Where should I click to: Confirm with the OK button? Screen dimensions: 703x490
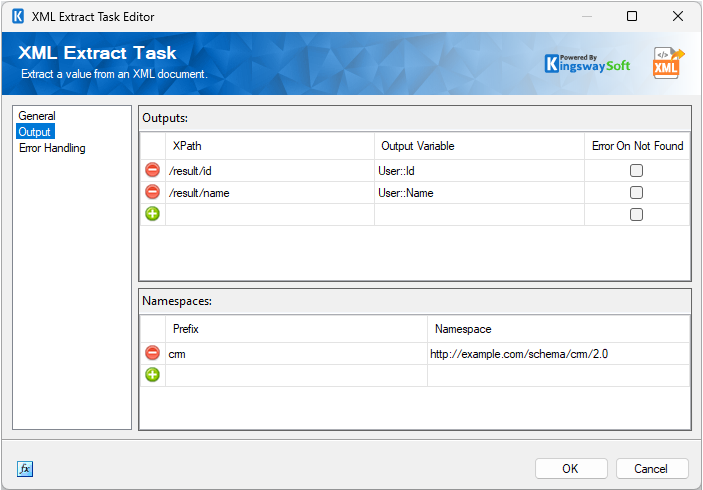pos(570,469)
